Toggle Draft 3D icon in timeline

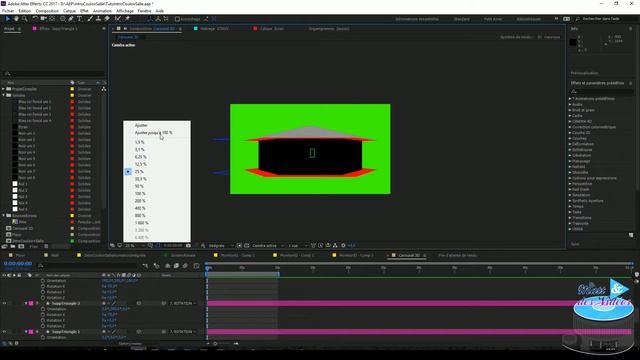tap(156, 266)
